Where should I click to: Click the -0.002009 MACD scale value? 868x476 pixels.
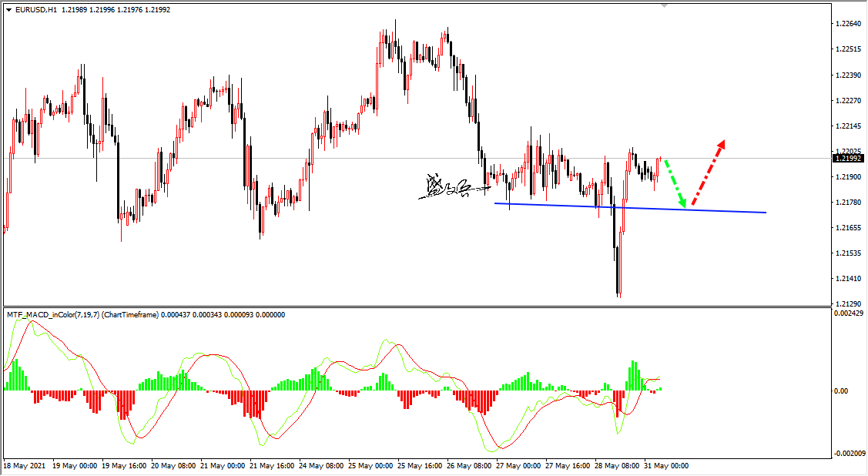click(x=850, y=453)
